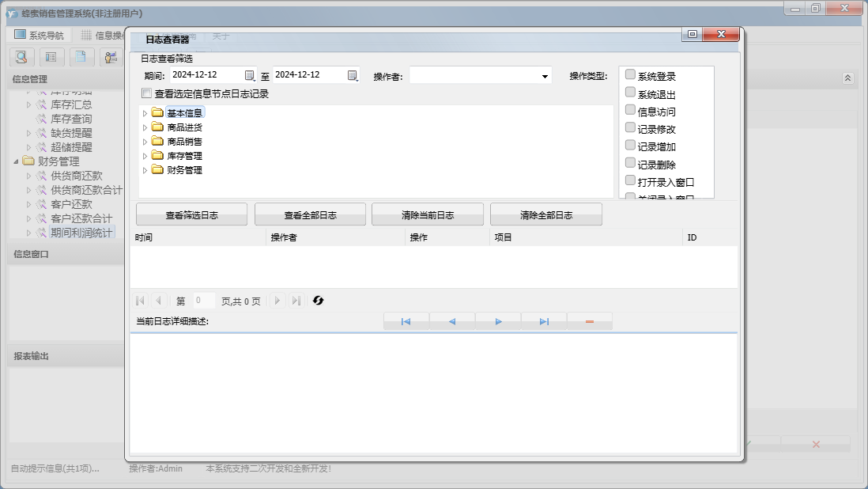Select the 财务管理 folder in log tree
Image resolution: width=868 pixels, height=489 pixels.
click(184, 170)
